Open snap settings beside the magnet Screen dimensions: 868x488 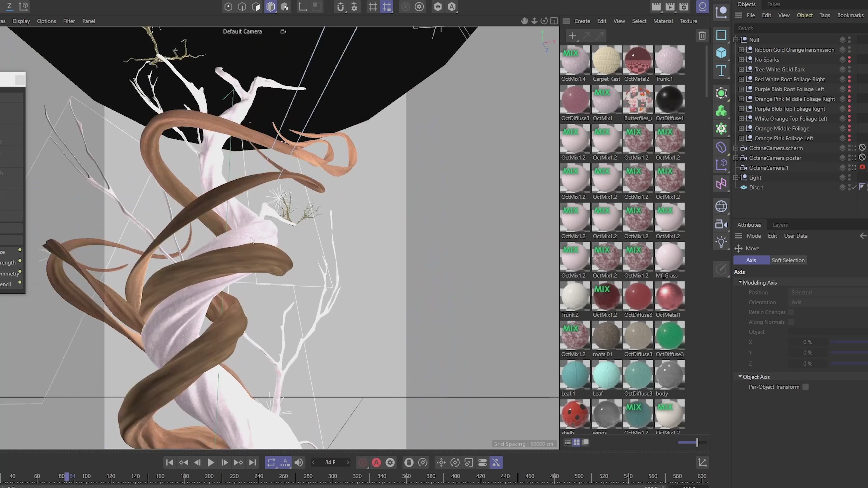pyautogui.click(x=354, y=7)
